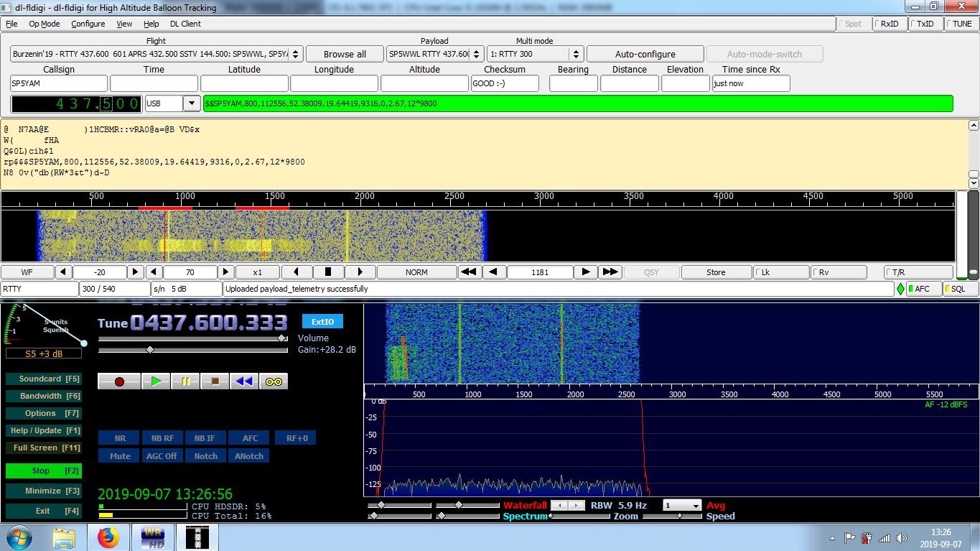980x551 pixels.
Task: Open the Op Mode menu
Action: 45,24
